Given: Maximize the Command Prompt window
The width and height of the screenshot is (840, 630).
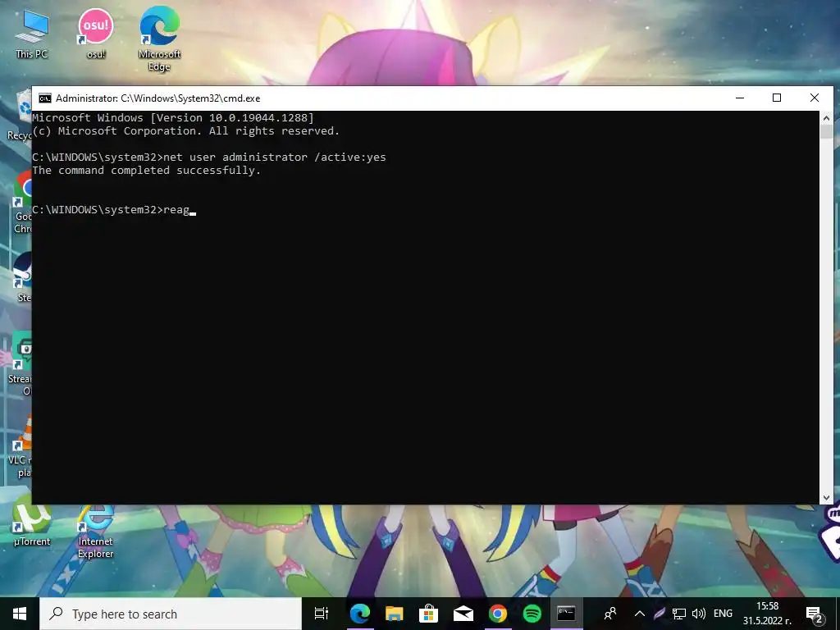Looking at the screenshot, I should click(x=777, y=98).
